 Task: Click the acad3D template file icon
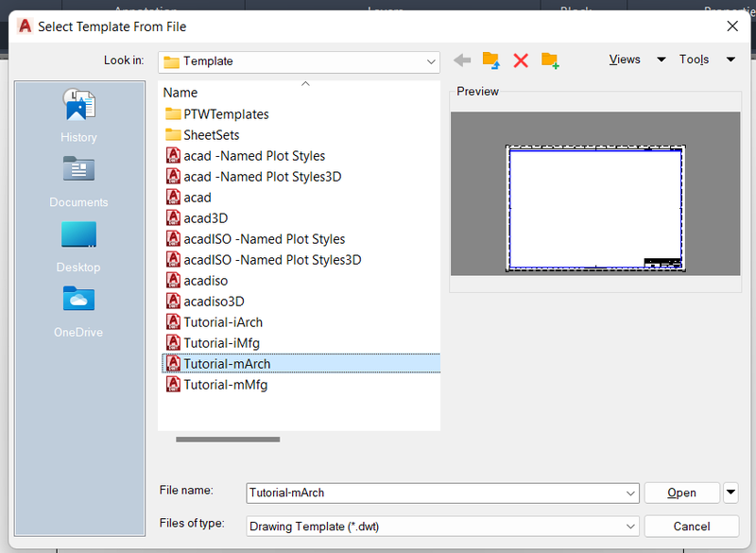(173, 218)
